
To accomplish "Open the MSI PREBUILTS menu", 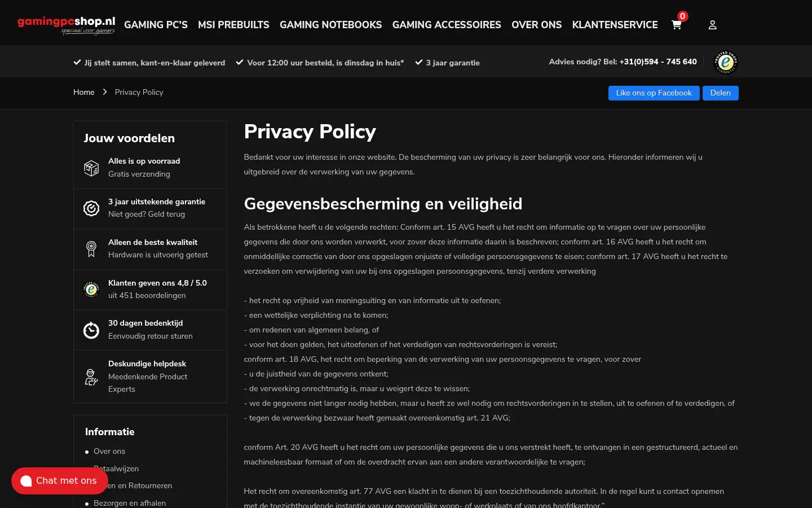I will click(x=233, y=25).
